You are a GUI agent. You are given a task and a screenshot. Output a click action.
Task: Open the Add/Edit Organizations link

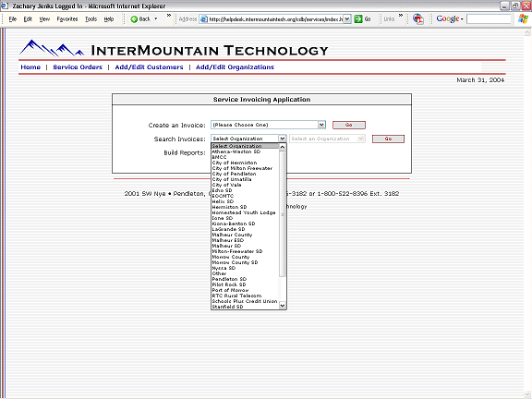(235, 67)
